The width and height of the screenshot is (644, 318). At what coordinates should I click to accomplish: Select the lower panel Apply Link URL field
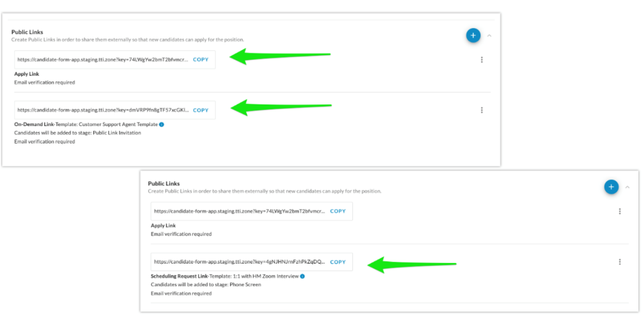[x=252, y=211]
